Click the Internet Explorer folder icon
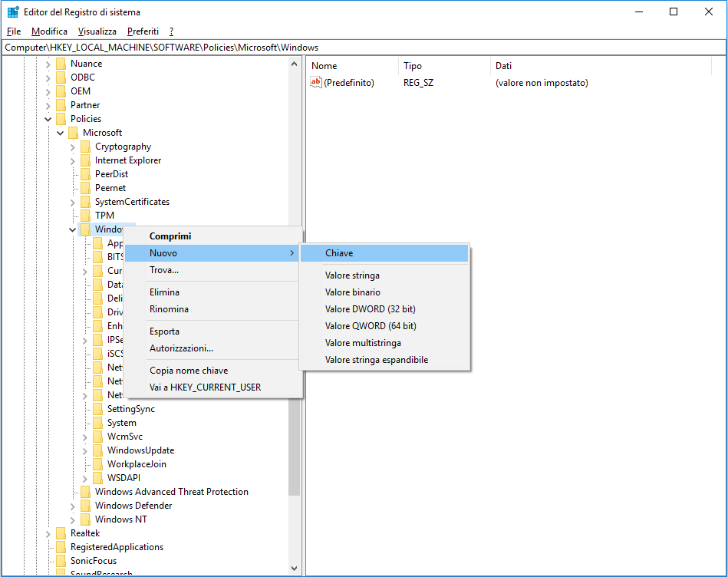The height and width of the screenshot is (577, 728). pyautogui.click(x=87, y=160)
